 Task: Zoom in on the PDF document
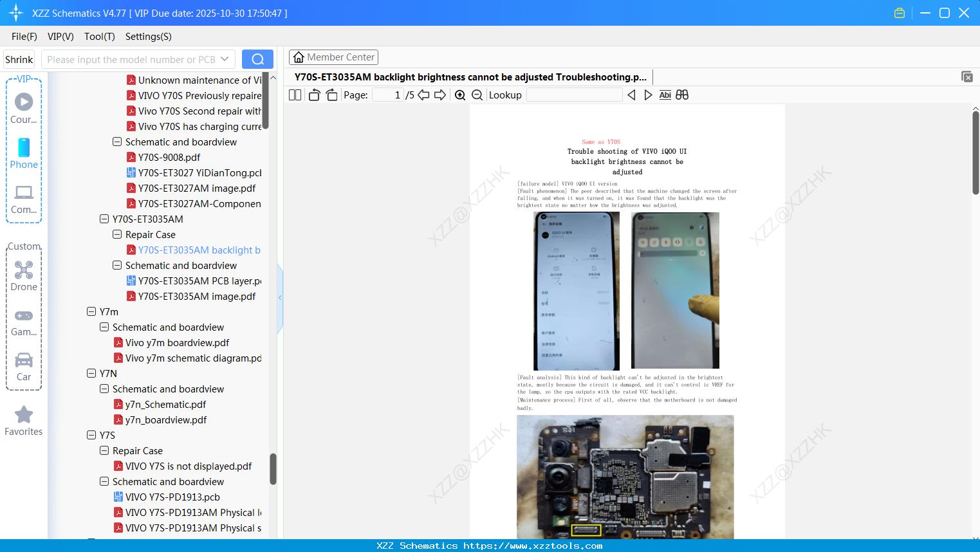(459, 95)
